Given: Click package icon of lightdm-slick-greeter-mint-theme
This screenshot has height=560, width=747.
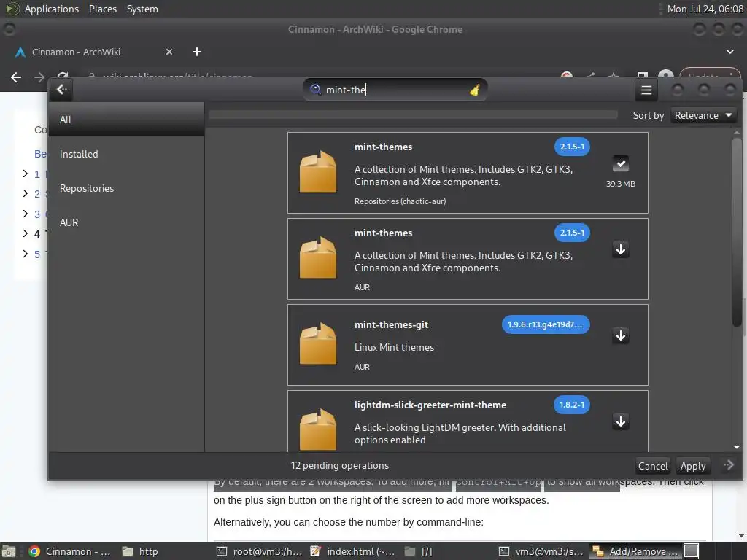Looking at the screenshot, I should pyautogui.click(x=318, y=429).
